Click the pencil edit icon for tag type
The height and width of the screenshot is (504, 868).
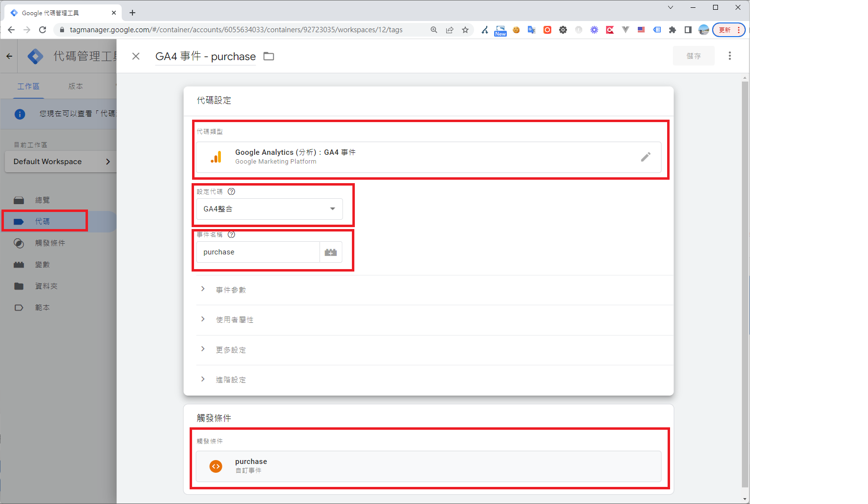pos(645,157)
